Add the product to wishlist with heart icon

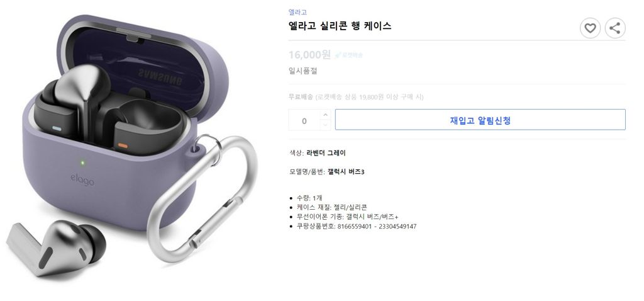[590, 28]
